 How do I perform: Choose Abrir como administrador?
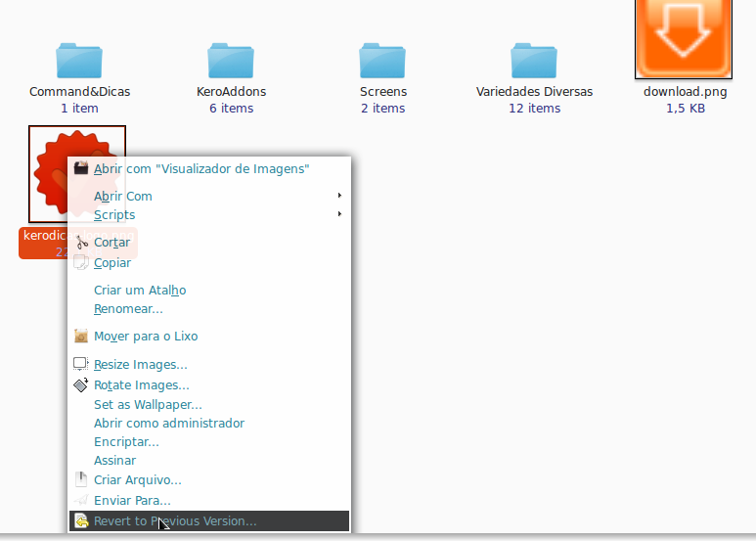(x=209, y=423)
